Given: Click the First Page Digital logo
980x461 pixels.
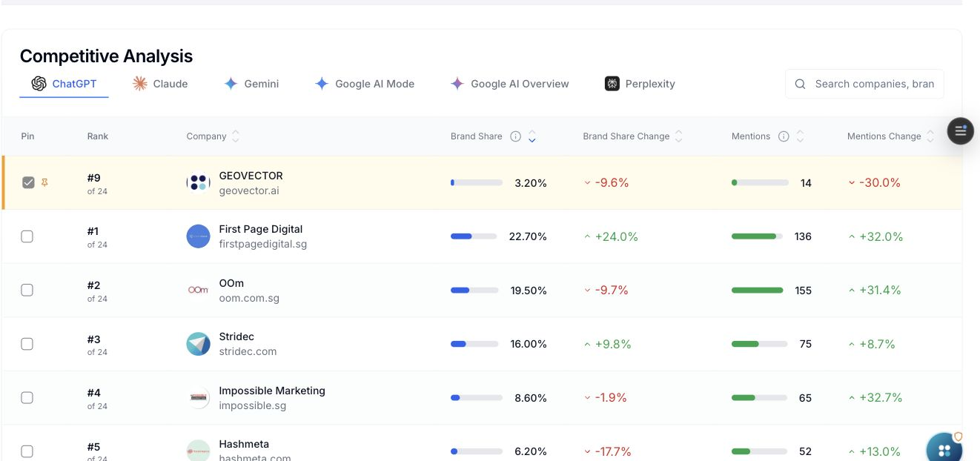Looking at the screenshot, I should (x=198, y=236).
